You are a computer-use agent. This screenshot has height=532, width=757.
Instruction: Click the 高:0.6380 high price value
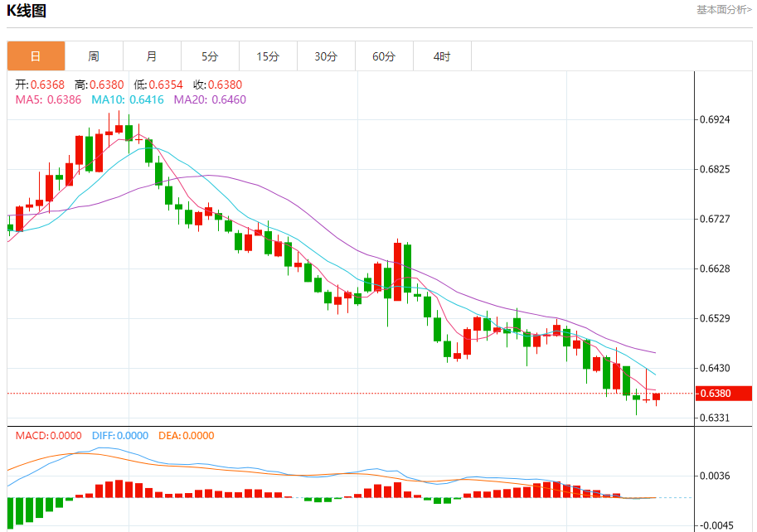(99, 85)
